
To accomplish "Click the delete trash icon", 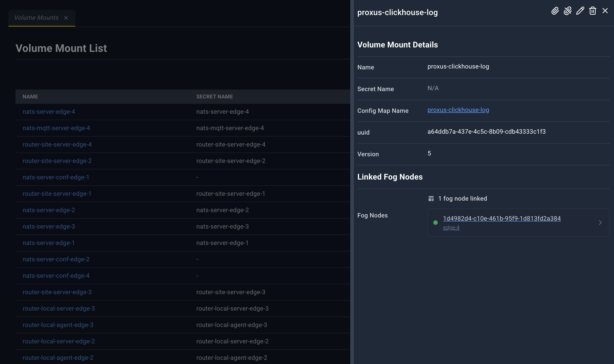I will coord(593,11).
